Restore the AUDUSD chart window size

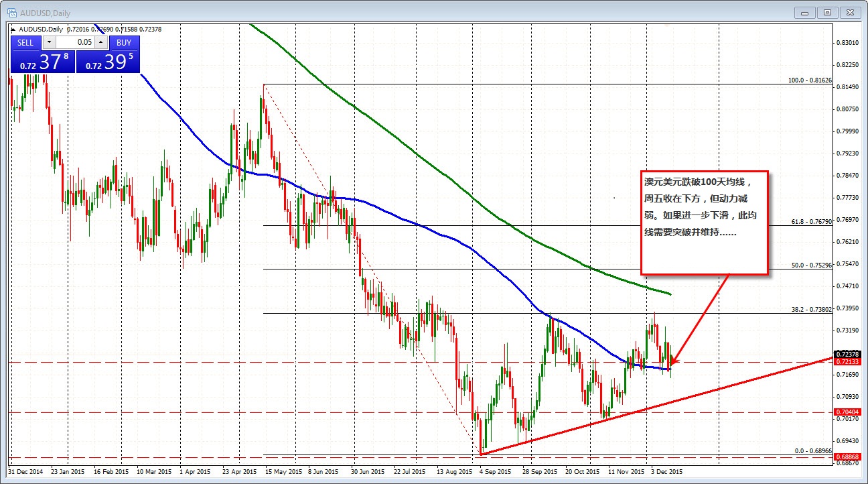point(828,12)
